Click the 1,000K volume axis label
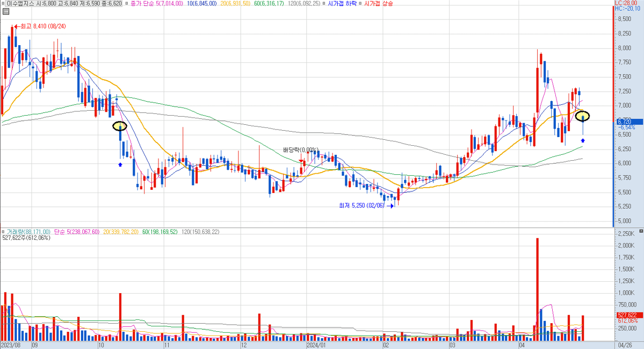The width and height of the screenshot is (644, 349). click(626, 293)
